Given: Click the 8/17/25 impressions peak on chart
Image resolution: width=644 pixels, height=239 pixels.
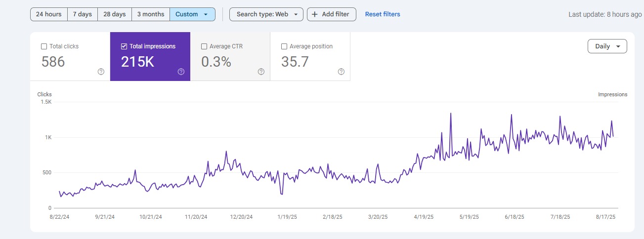Looking at the screenshot, I should 611,121.
